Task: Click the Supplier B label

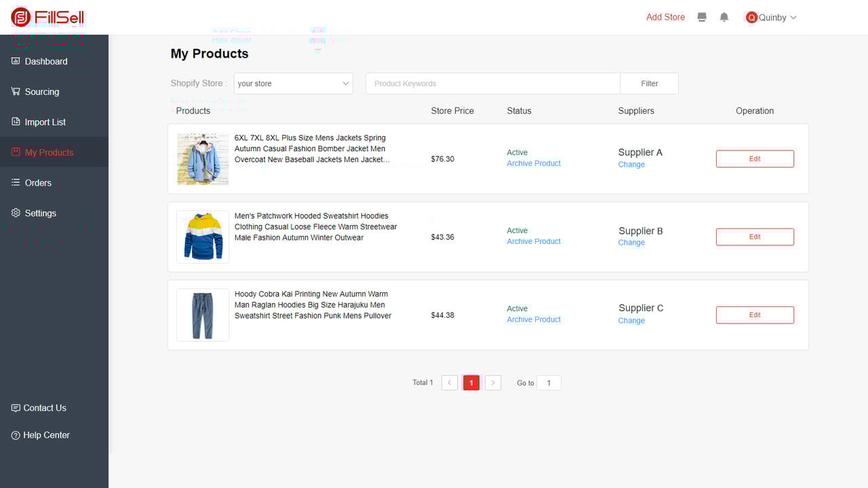Action: (x=641, y=231)
